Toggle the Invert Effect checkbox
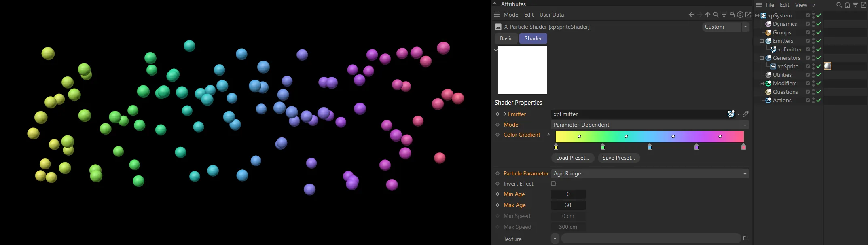Screen dimensions: 868x245 tap(553, 184)
